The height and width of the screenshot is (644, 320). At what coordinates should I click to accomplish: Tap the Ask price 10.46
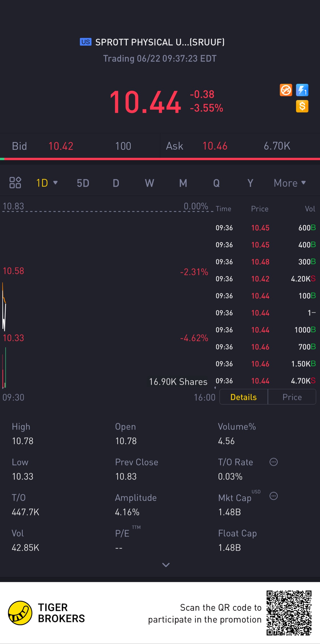(215, 146)
